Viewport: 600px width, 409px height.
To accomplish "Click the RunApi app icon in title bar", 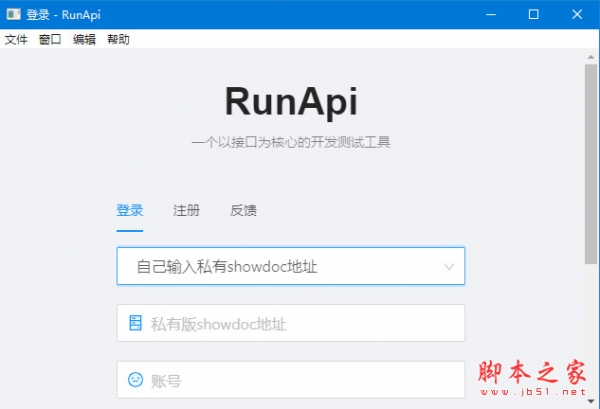I will coord(14,15).
